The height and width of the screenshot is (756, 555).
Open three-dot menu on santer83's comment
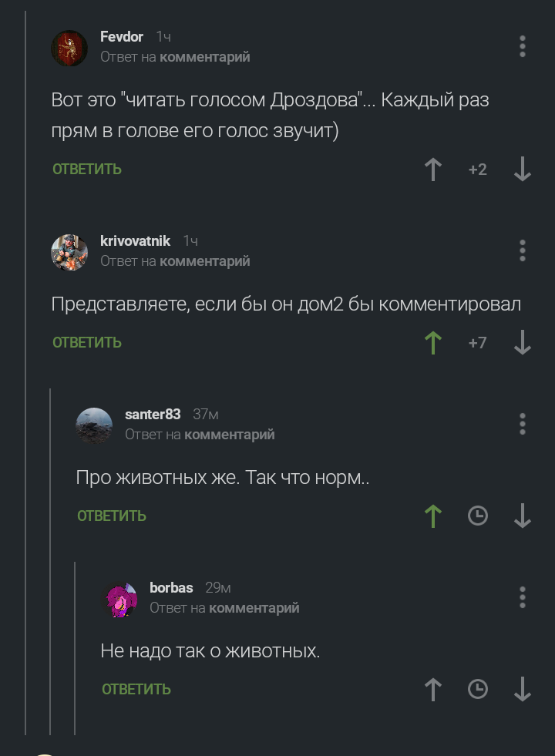522,425
